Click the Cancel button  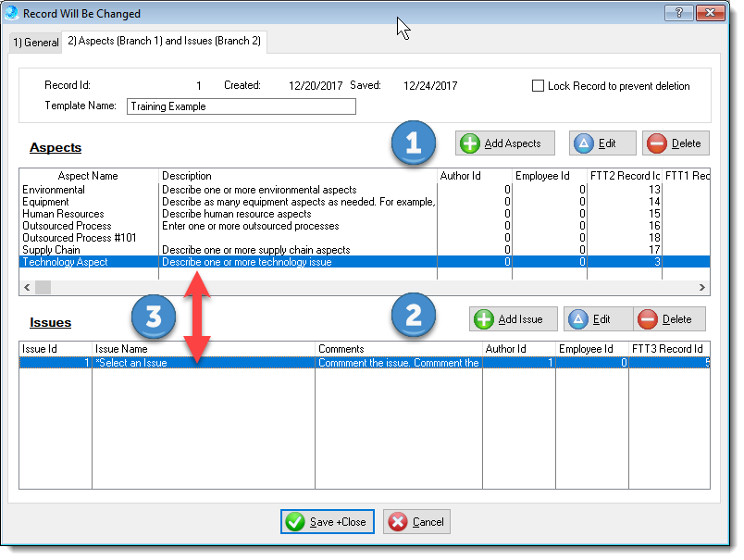416,521
